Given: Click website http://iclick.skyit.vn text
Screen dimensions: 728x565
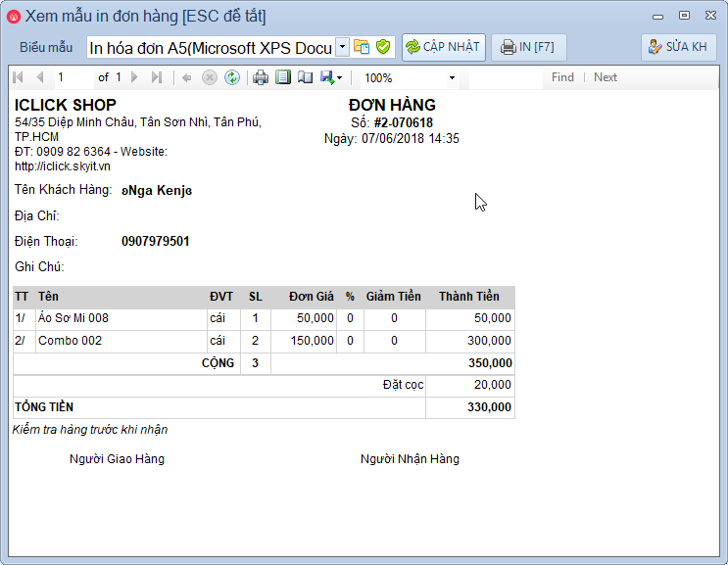Looking at the screenshot, I should point(63,166).
